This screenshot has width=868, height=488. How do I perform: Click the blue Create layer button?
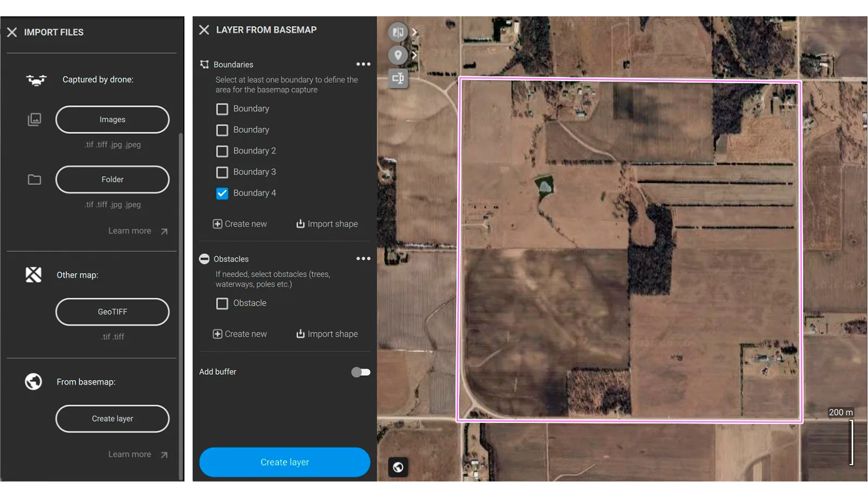click(285, 462)
